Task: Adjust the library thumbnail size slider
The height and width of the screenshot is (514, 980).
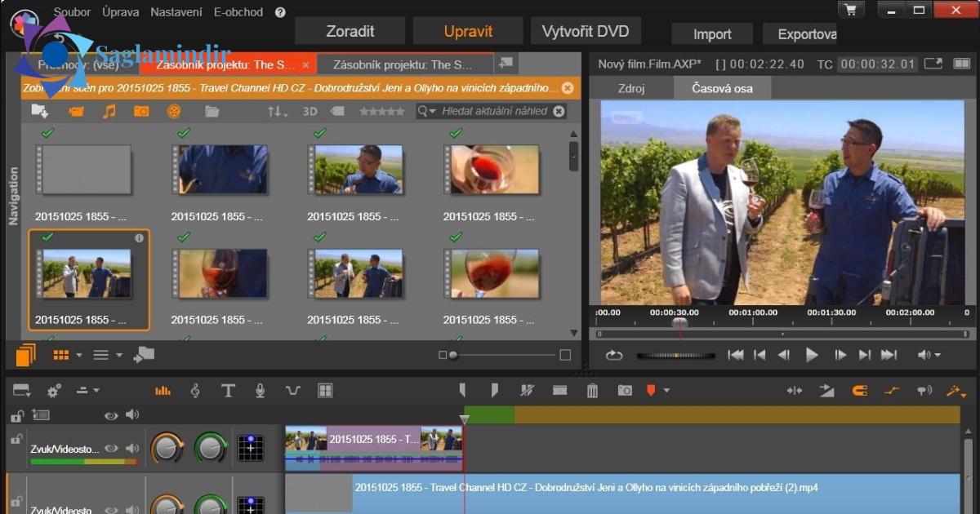Action: 503,355
